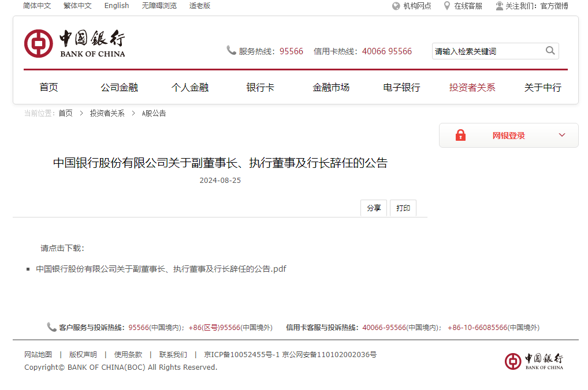Select 电子银行 from the navigation bar
588x390 pixels.
click(x=401, y=87)
